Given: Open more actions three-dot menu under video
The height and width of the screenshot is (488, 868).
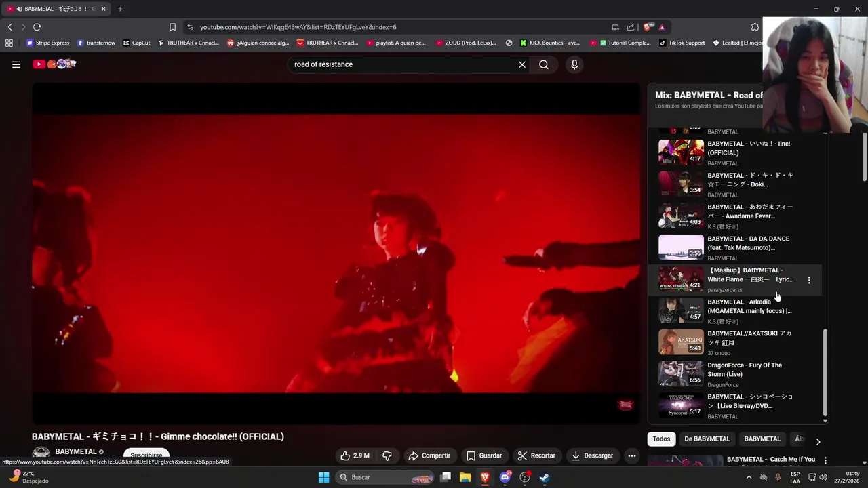Looking at the screenshot, I should coord(632,455).
